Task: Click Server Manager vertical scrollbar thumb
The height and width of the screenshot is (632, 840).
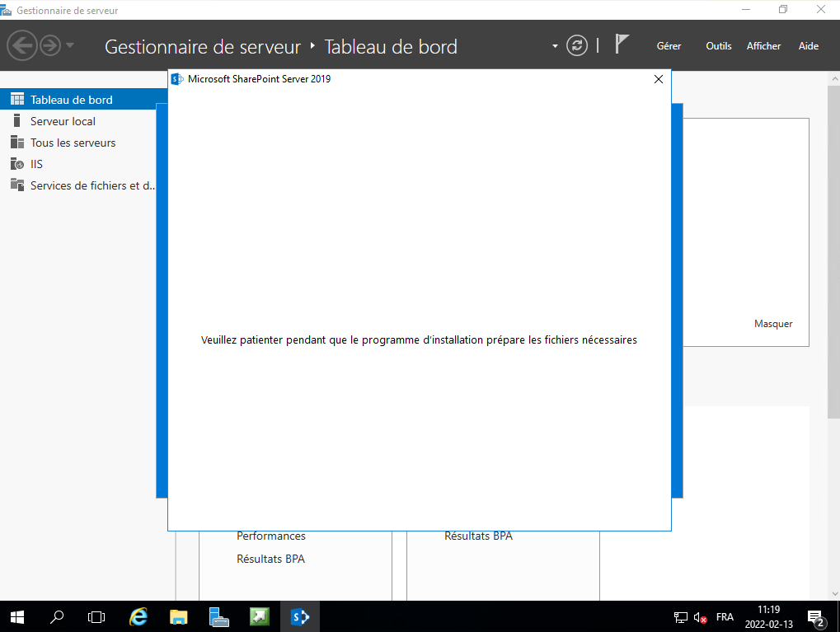Action: coord(834,252)
